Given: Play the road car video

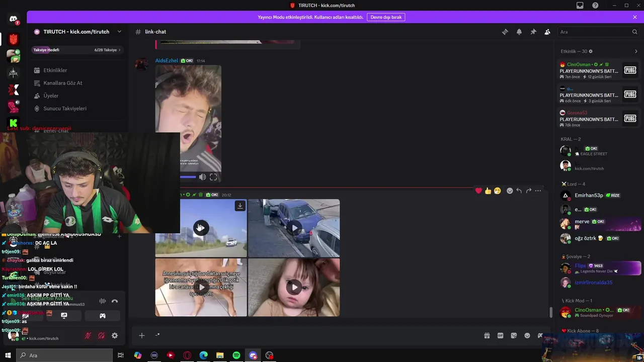Looking at the screenshot, I should tap(201, 228).
